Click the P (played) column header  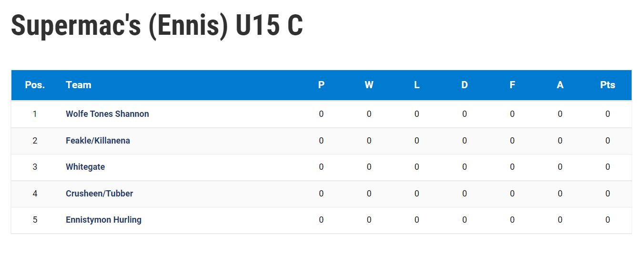pyautogui.click(x=322, y=85)
